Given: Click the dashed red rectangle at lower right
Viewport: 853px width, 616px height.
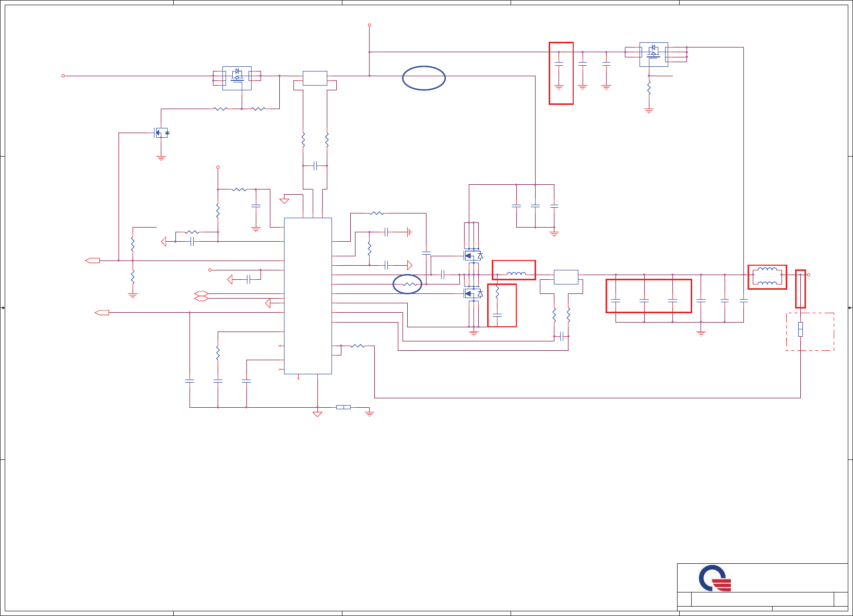Looking at the screenshot, I should (x=810, y=331).
